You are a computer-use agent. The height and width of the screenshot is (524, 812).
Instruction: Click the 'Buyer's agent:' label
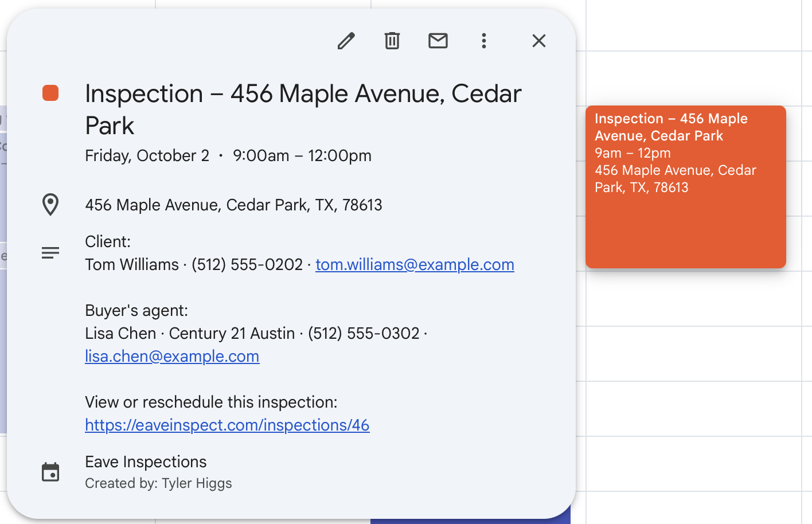136,310
